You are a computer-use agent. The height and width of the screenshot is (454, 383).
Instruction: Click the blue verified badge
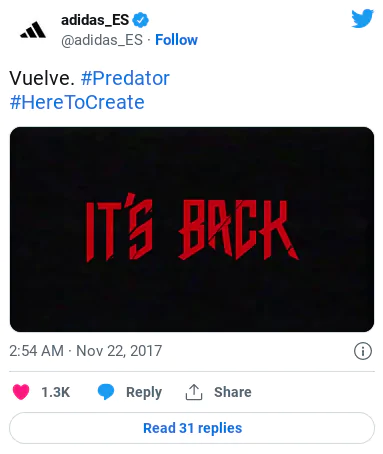click(140, 20)
